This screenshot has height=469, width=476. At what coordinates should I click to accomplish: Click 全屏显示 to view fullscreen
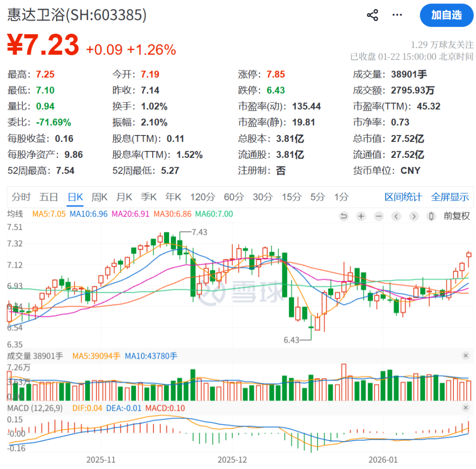tap(450, 197)
